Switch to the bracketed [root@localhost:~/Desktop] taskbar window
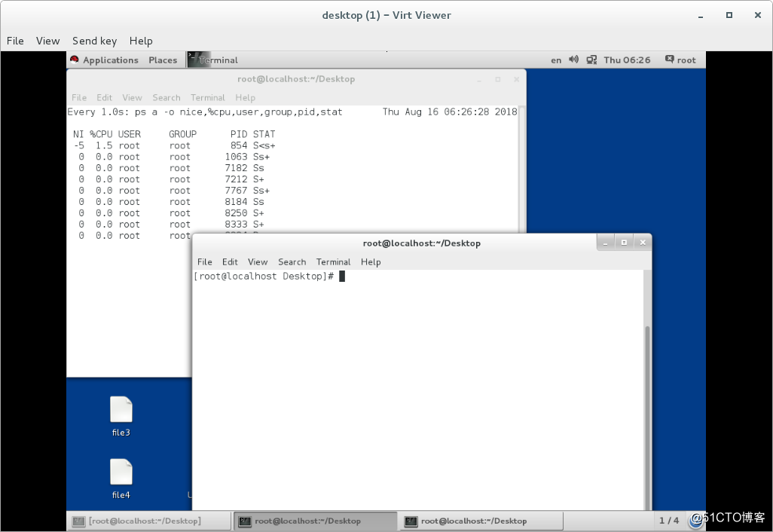 coord(149,521)
